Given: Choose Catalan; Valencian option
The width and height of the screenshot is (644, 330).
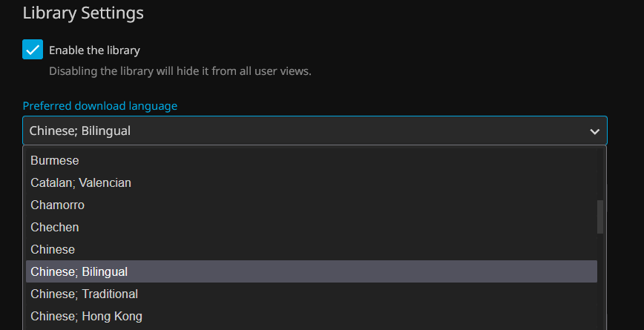Looking at the screenshot, I should pos(81,182).
